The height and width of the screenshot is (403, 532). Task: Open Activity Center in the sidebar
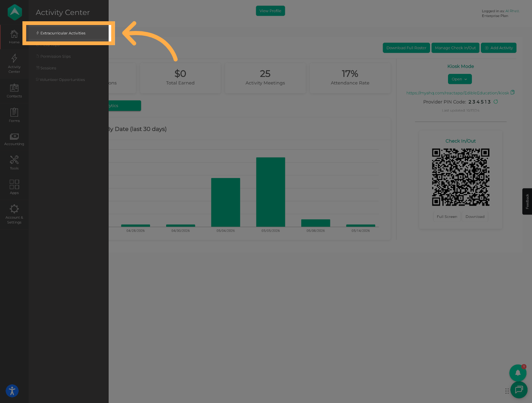pyautogui.click(x=14, y=63)
